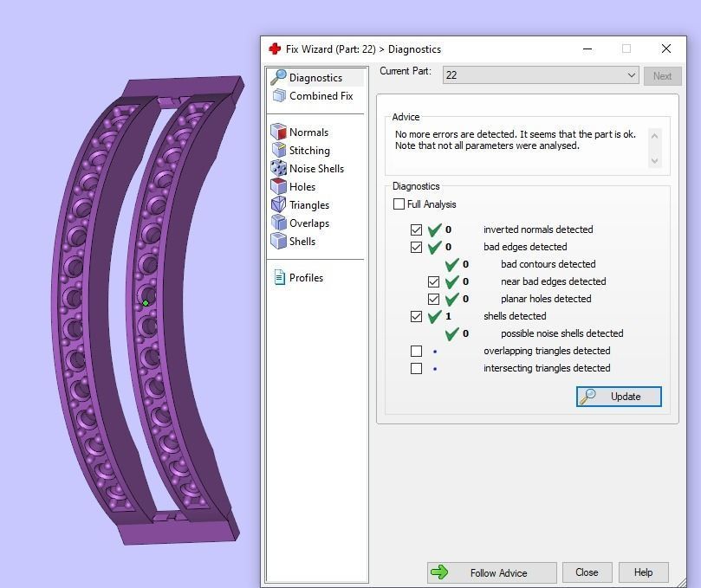Viewport: 701px width, 588px height.
Task: Go to the Holes page
Action: click(302, 187)
